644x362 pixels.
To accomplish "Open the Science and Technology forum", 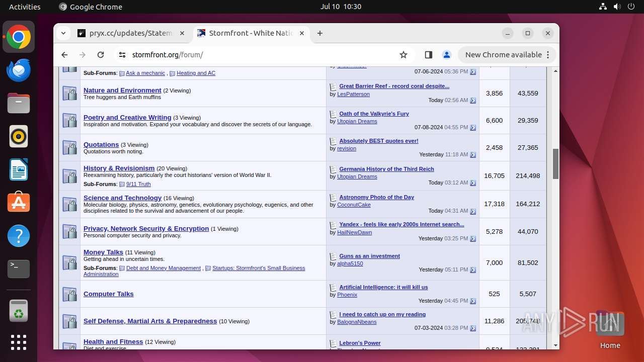I will pyautogui.click(x=123, y=198).
